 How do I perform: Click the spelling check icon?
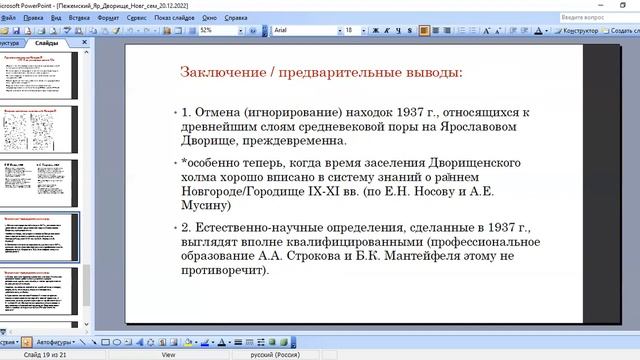click(67, 31)
